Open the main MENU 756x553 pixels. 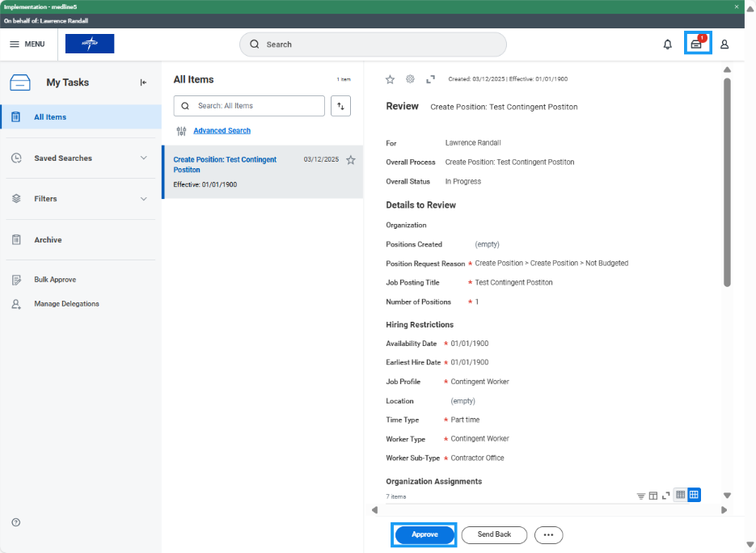[27, 44]
